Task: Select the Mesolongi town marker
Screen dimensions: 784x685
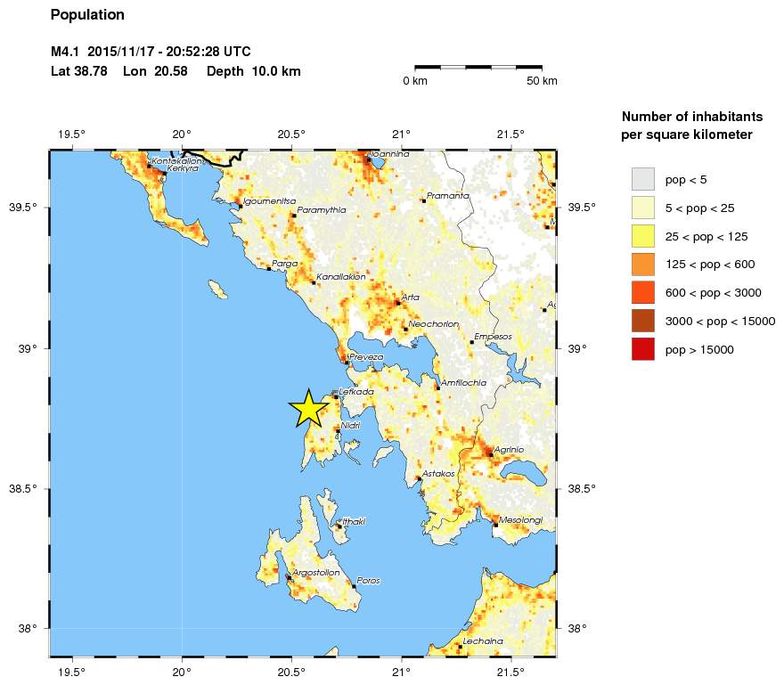Action: (496, 525)
